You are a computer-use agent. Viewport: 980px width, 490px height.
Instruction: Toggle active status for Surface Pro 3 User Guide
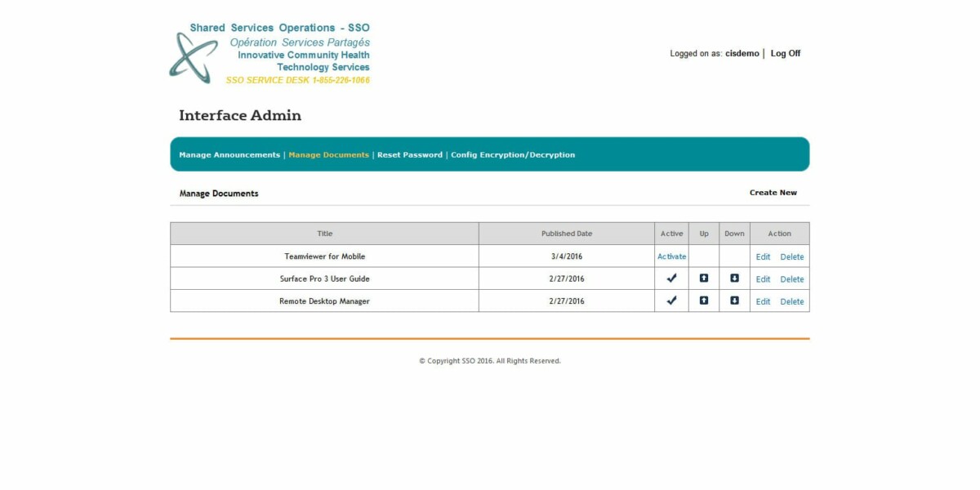(x=671, y=278)
